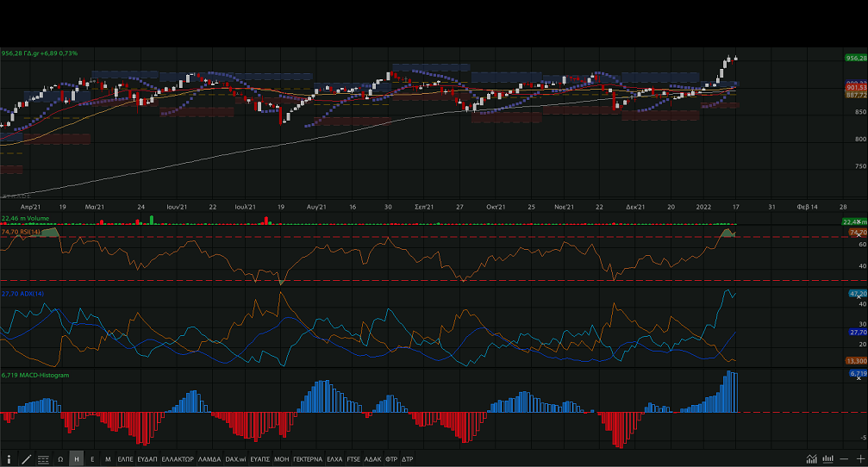Click the Ω timeframe icon
868x467 pixels.
point(60,459)
